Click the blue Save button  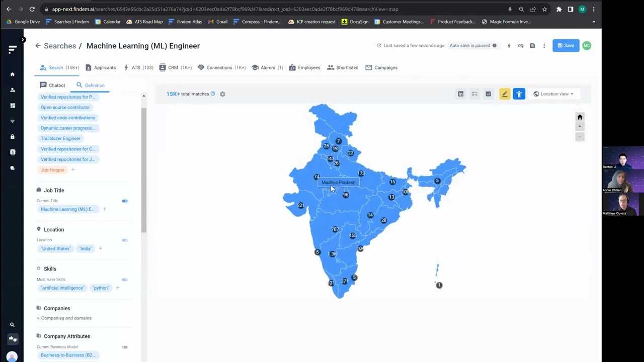[x=566, y=46]
